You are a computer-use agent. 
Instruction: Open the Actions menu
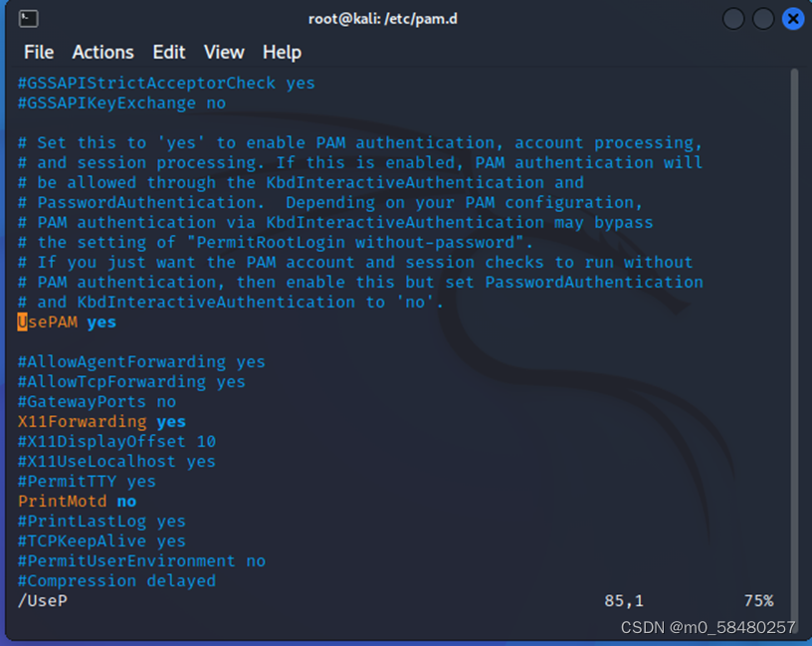click(103, 52)
